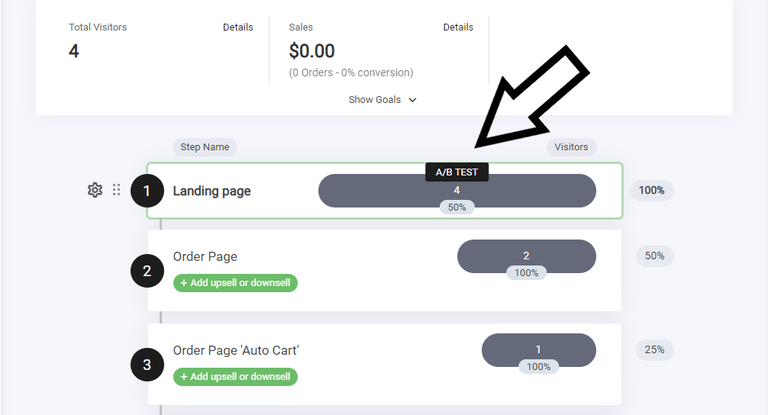Add upsell or downsell under Auto Cart
768x415 pixels.
[236, 377]
